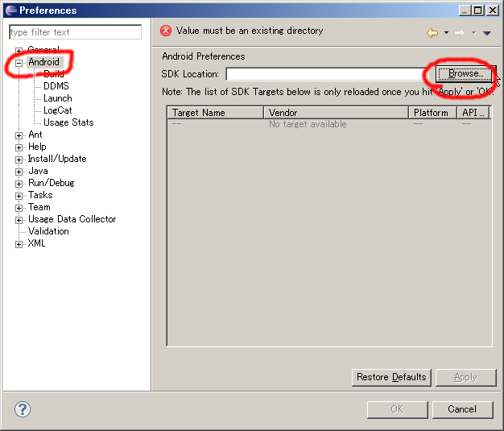Select the Android preferences category
The height and width of the screenshot is (431, 504).
[44, 62]
